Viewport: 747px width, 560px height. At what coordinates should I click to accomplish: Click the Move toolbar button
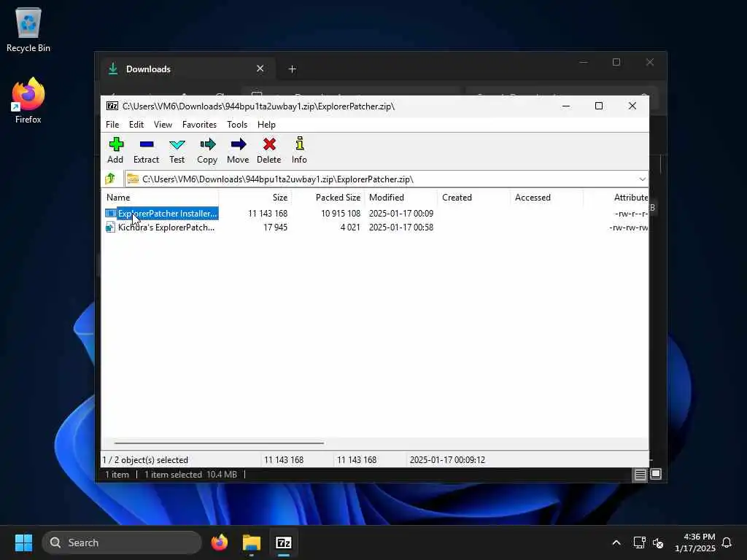[238, 150]
